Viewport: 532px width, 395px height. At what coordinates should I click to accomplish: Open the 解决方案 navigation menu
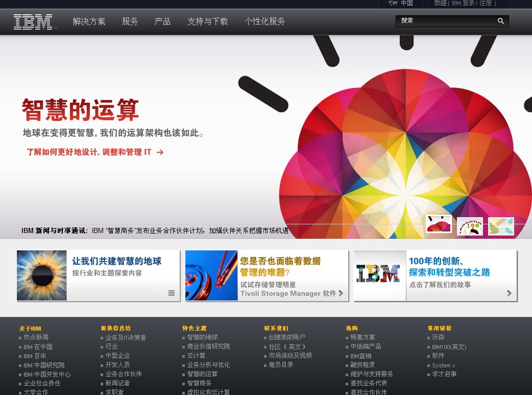pos(89,21)
